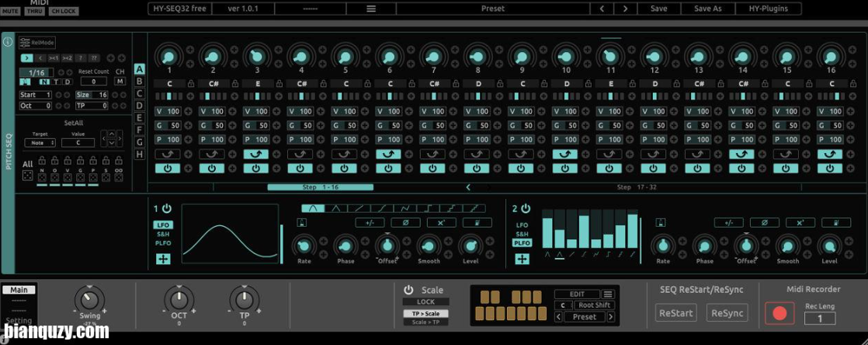The height and width of the screenshot is (345, 868).
Task: Click the plus icon under LFO 1 modes
Action: [163, 259]
